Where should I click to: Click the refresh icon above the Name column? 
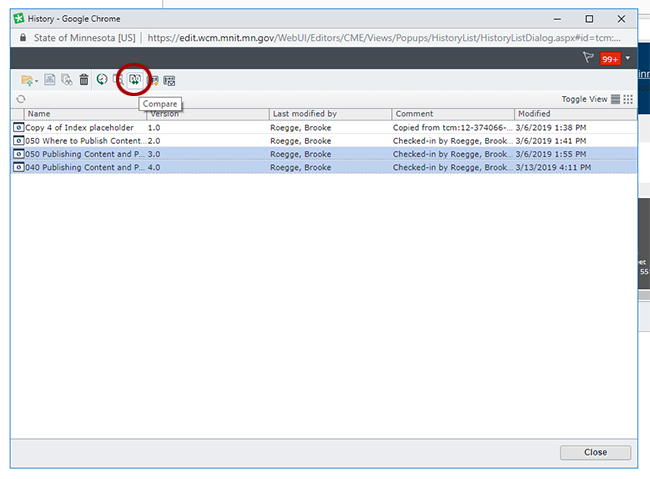pos(20,99)
